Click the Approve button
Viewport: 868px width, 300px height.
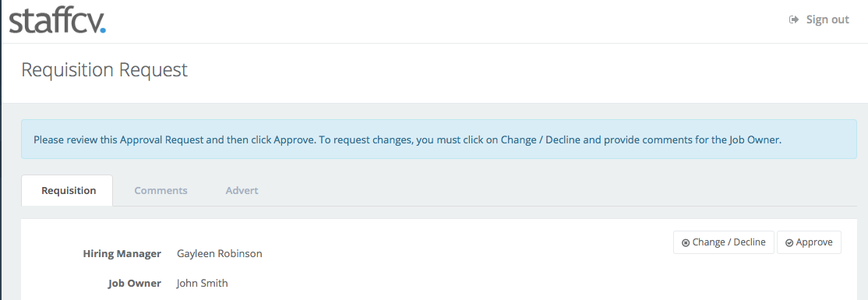809,242
